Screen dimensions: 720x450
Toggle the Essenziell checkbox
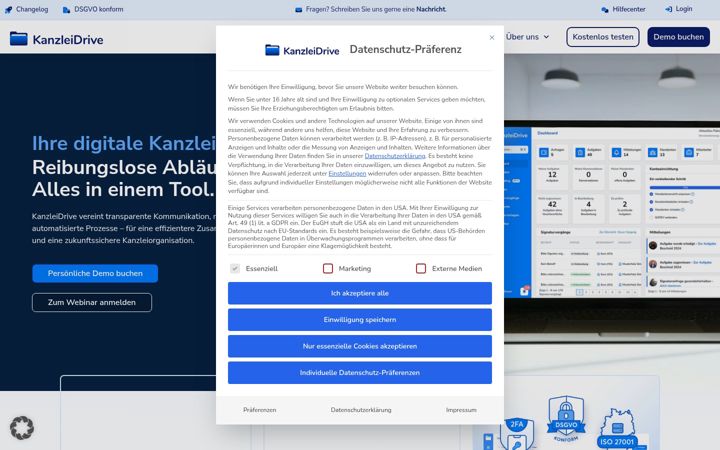click(235, 269)
